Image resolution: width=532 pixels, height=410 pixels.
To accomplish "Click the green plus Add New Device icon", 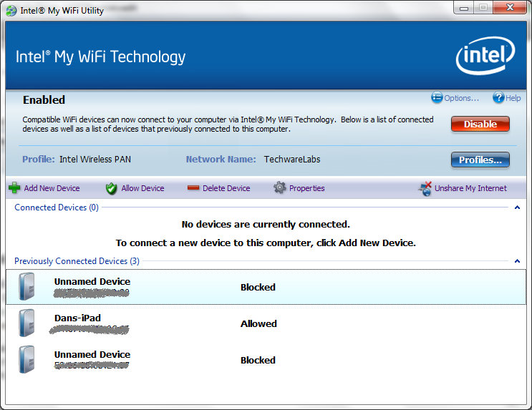I will (14, 188).
